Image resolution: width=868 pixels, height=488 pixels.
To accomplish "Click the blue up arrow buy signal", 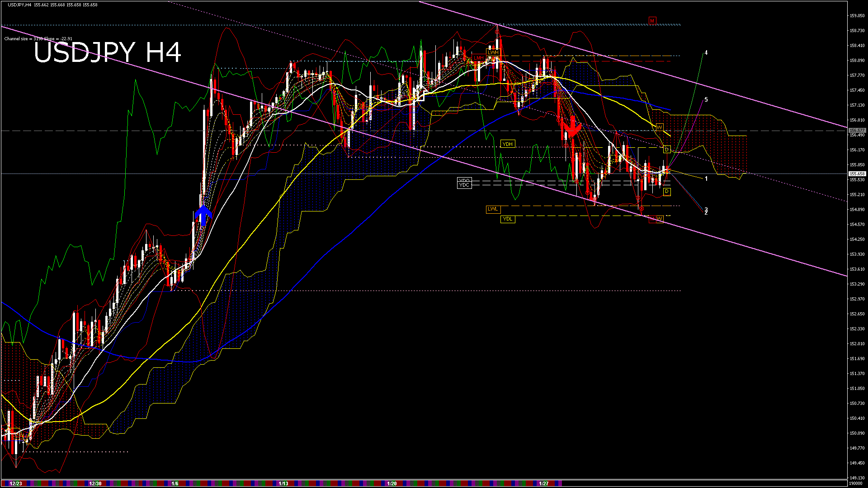I will [x=203, y=215].
